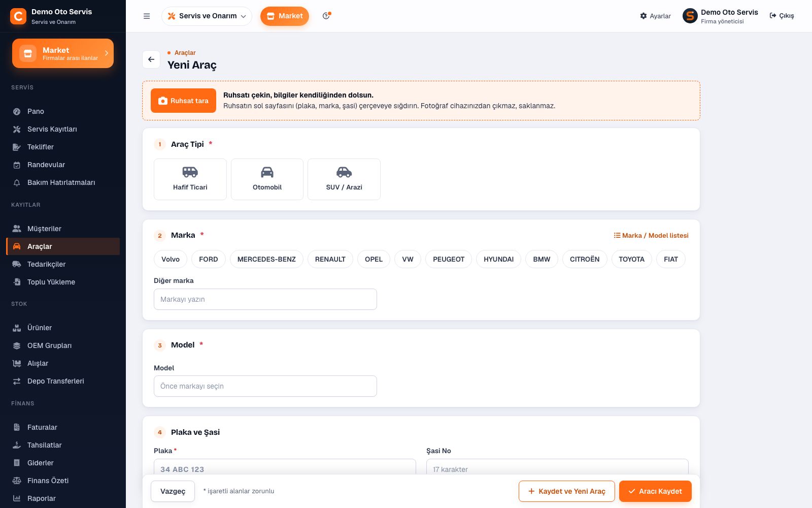
Task: Open Randevular in the sidebar
Action: [x=63, y=165]
